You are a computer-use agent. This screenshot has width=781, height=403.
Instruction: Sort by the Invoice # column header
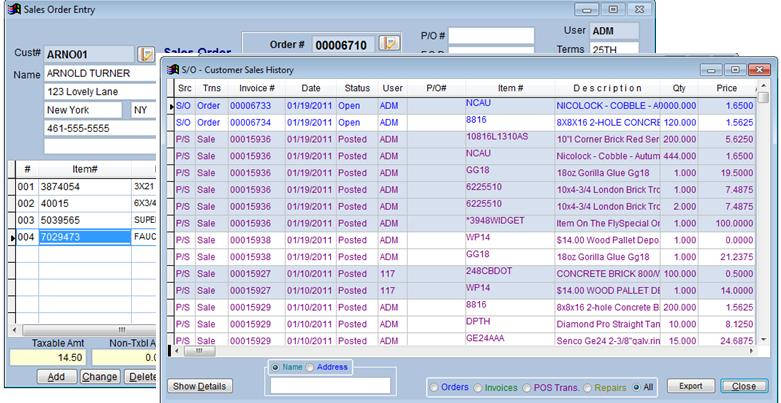point(250,88)
